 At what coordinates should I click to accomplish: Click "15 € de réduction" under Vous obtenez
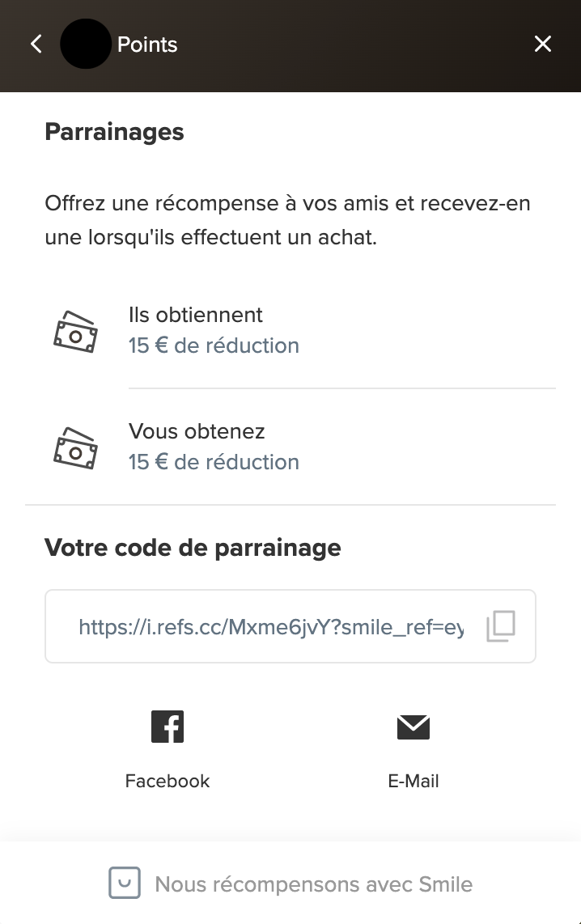pyautogui.click(x=214, y=462)
